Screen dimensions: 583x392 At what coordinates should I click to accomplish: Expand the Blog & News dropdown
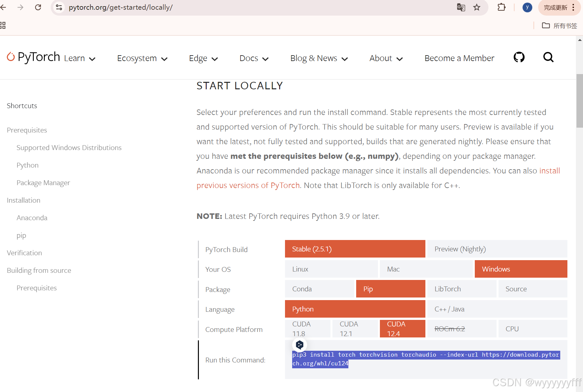[319, 58]
